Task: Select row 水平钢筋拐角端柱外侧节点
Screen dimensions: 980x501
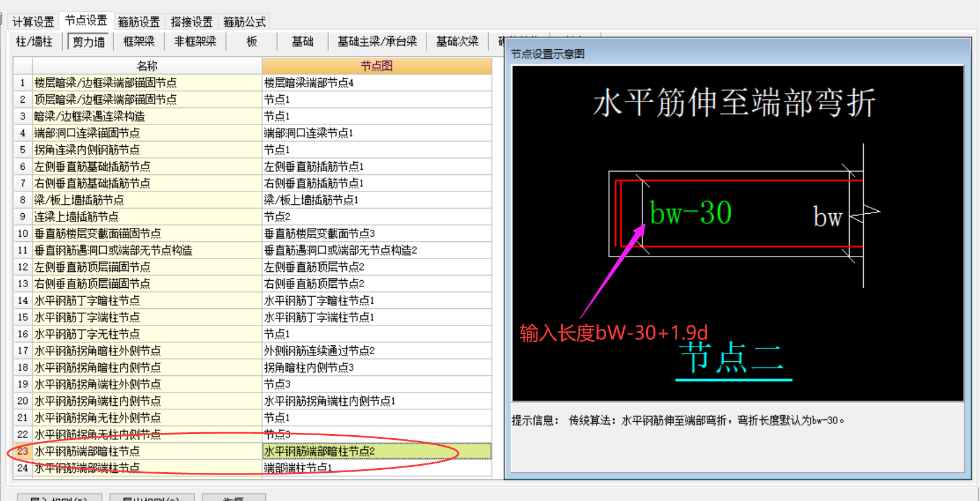Action: tap(147, 384)
